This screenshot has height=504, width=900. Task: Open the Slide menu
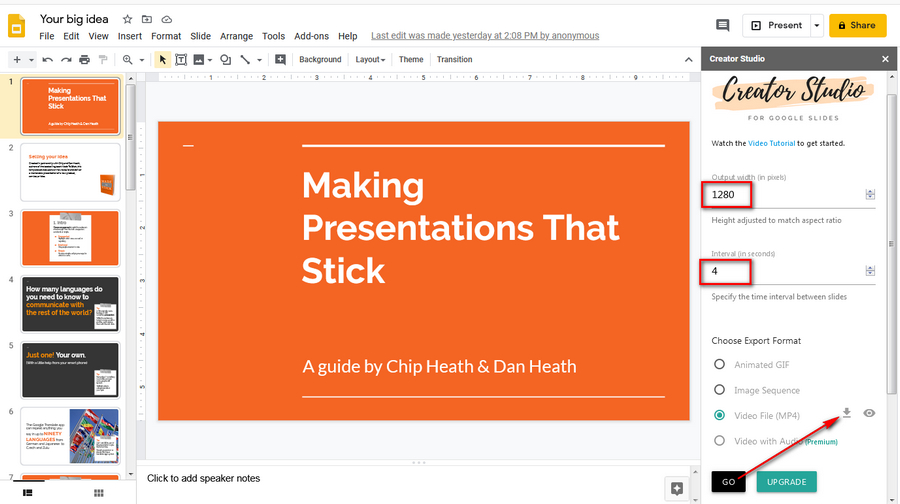(x=200, y=36)
